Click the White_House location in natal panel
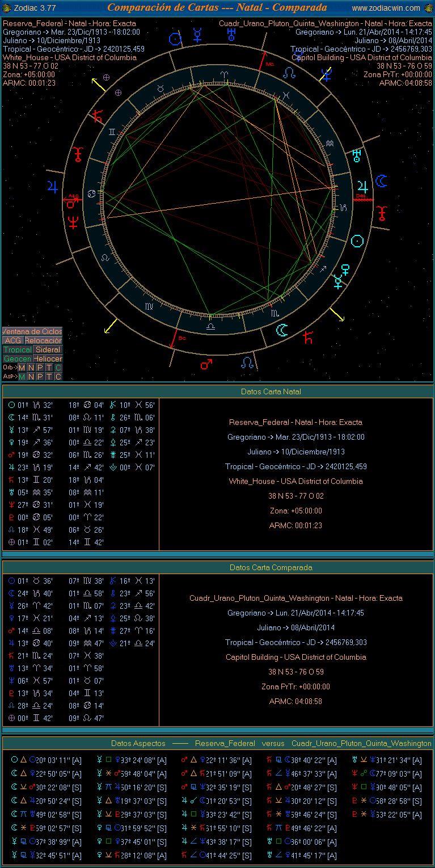The width and height of the screenshot is (435, 868). (296, 481)
